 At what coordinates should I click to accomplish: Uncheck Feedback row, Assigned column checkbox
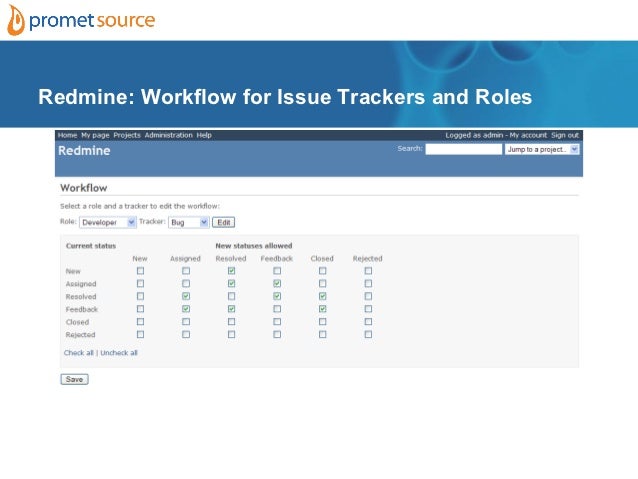pyautogui.click(x=186, y=309)
